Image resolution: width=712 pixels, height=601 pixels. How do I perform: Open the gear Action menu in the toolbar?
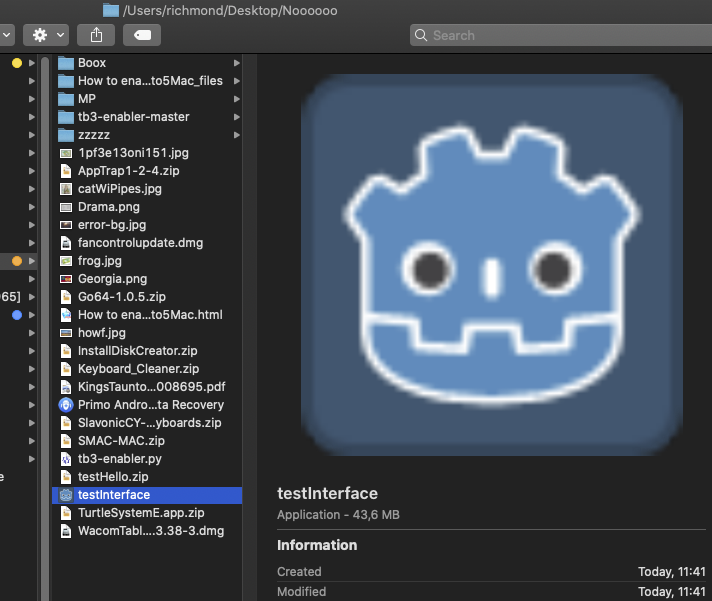point(46,35)
